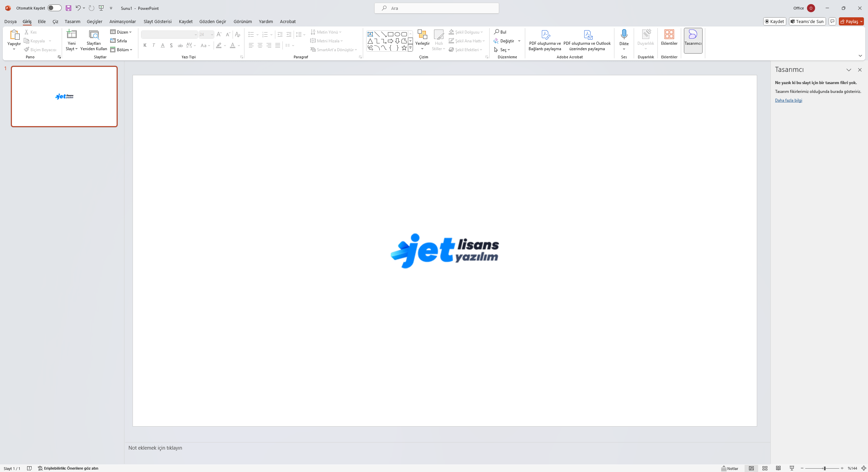The image size is (868, 472).
Task: Click the Yeni Slayt new slide icon
Action: click(72, 35)
